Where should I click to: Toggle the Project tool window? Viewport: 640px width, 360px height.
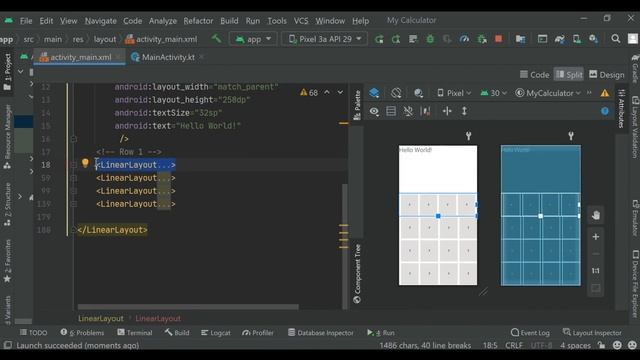pyautogui.click(x=7, y=72)
